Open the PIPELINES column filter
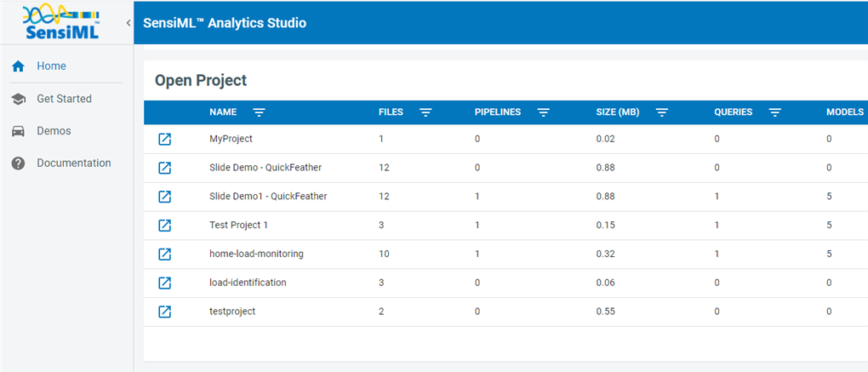The width and height of the screenshot is (868, 372). click(x=544, y=112)
